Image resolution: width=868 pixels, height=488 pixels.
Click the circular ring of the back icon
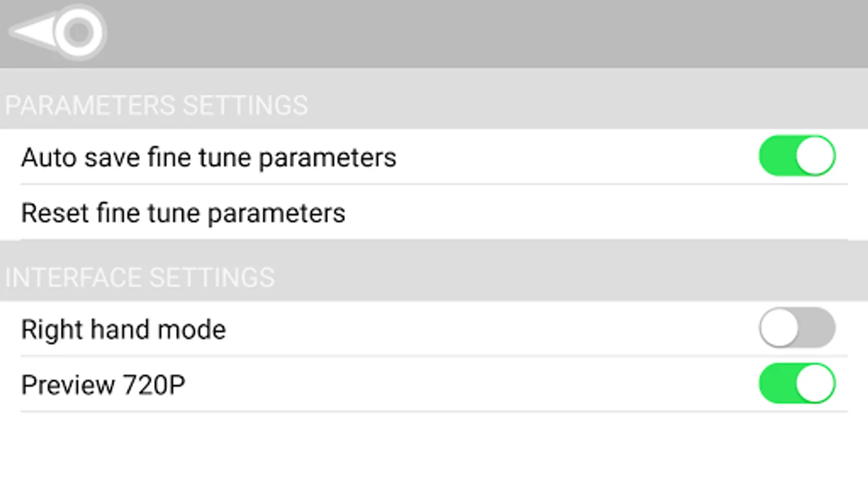tap(79, 33)
